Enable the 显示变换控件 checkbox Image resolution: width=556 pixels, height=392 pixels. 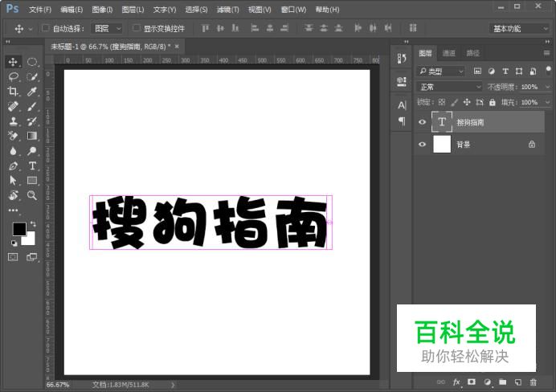tap(136, 28)
